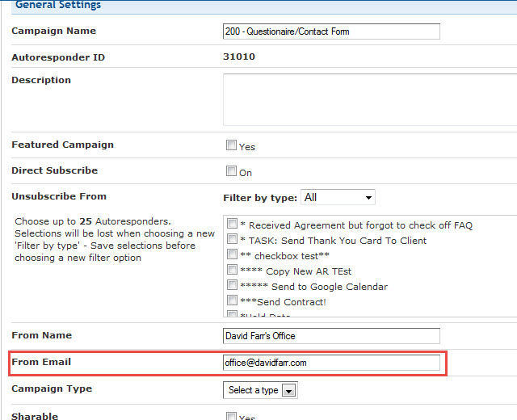Viewport: 517px width, 420px height.
Task: Enable the Featured Campaign Yes checkbox
Action: 231,146
